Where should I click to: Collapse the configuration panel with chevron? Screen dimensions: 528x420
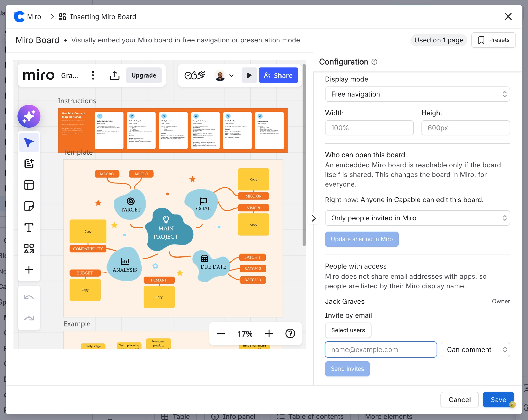coord(313,218)
